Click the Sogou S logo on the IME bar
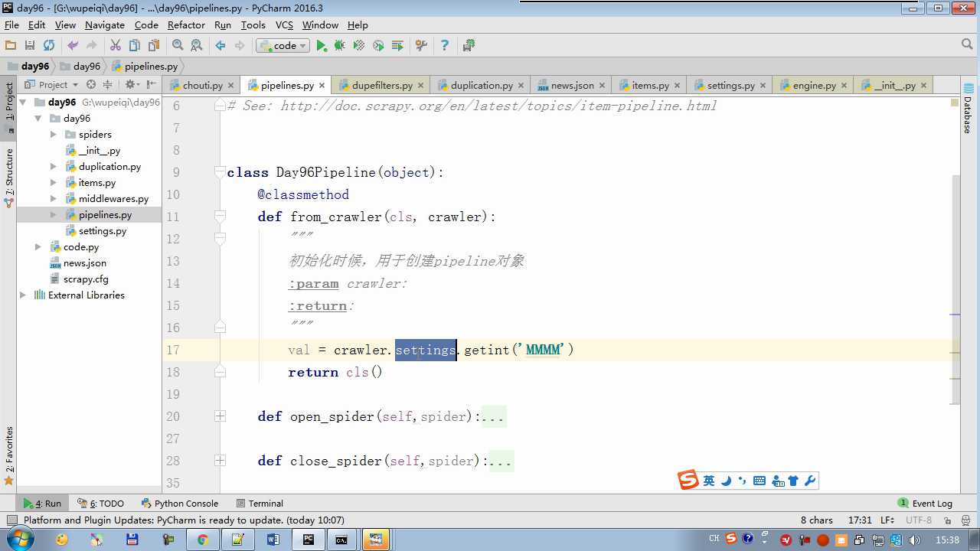The image size is (980, 551). [688, 481]
